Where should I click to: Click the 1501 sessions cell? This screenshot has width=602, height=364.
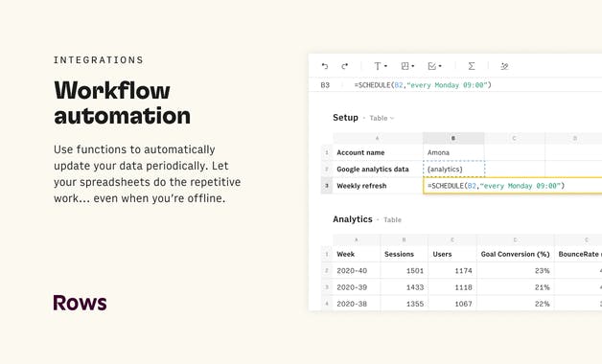click(404, 270)
